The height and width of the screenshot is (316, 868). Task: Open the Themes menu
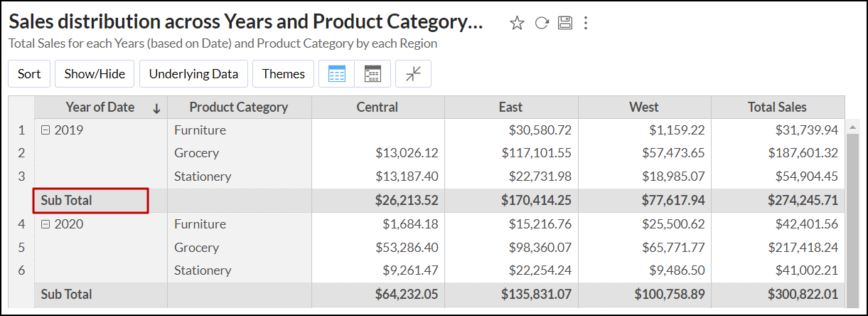point(283,74)
